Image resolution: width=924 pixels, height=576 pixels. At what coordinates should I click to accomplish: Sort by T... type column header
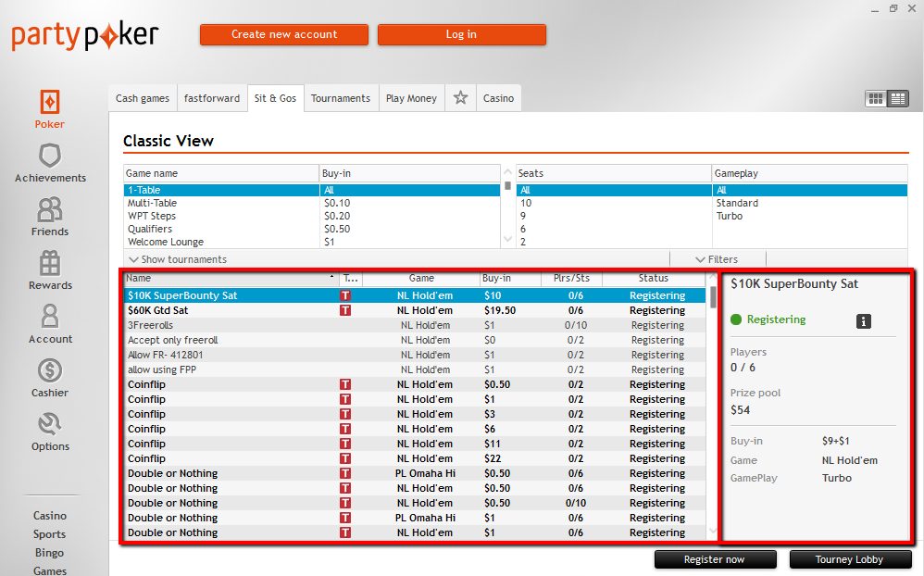point(351,278)
